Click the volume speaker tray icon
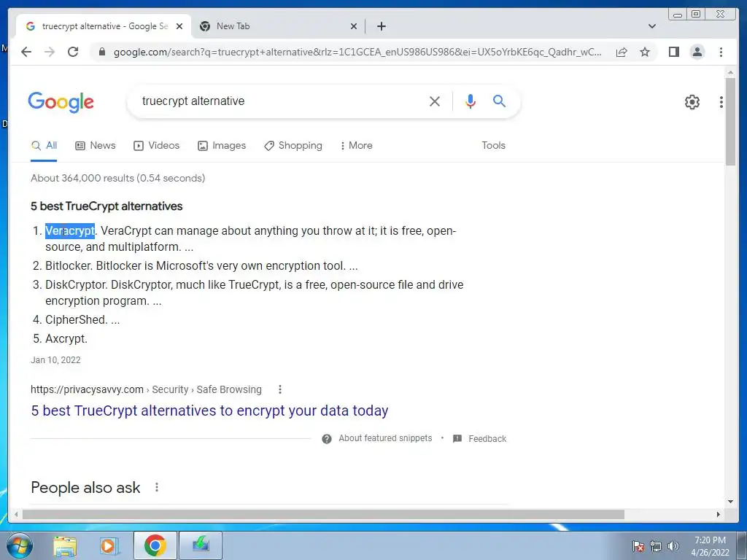Viewport: 747px width, 560px height. coord(673,546)
